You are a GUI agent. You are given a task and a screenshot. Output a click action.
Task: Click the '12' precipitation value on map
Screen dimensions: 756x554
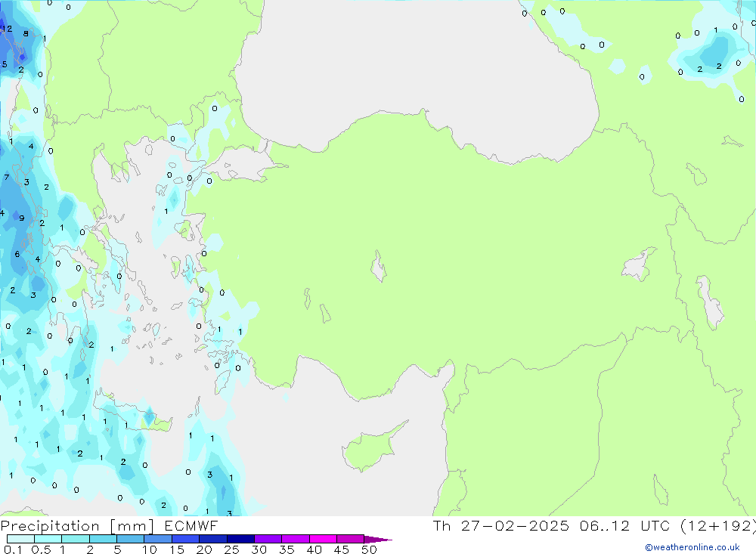click(8, 29)
